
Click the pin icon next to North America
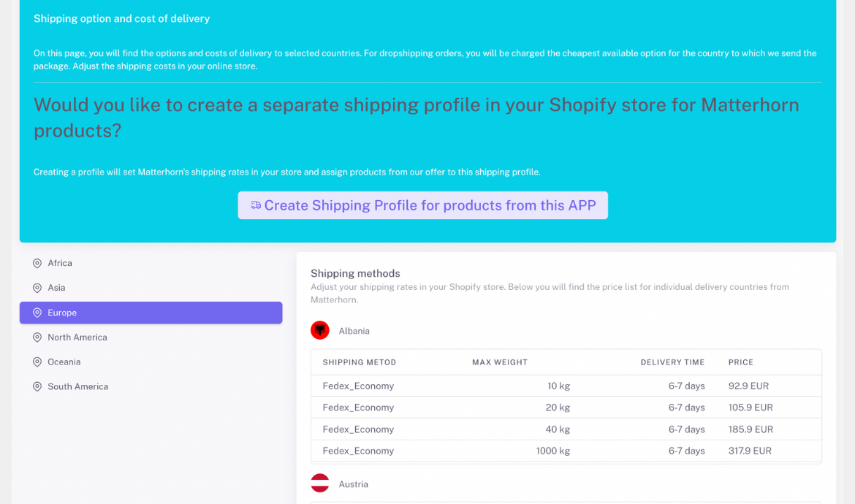pos(37,337)
